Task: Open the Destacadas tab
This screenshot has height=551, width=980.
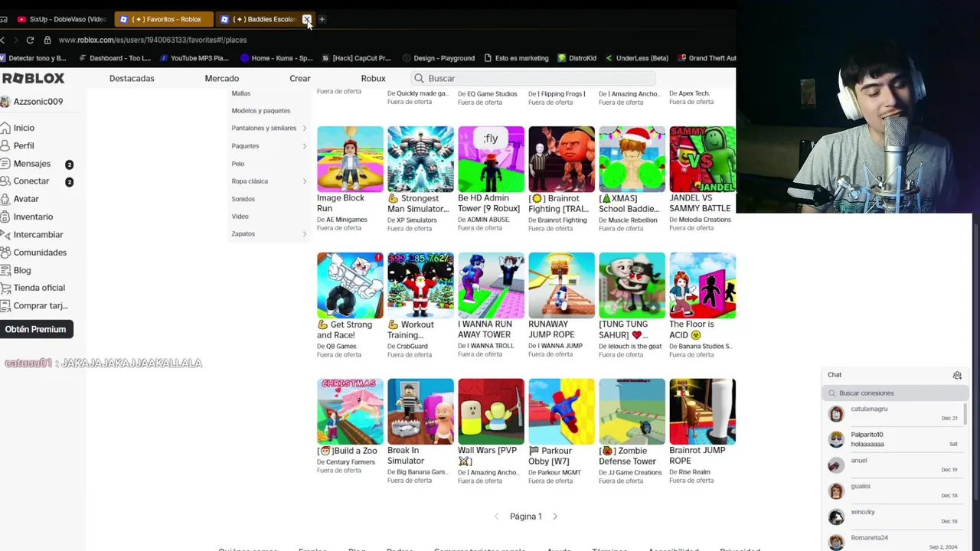Action: (x=132, y=78)
